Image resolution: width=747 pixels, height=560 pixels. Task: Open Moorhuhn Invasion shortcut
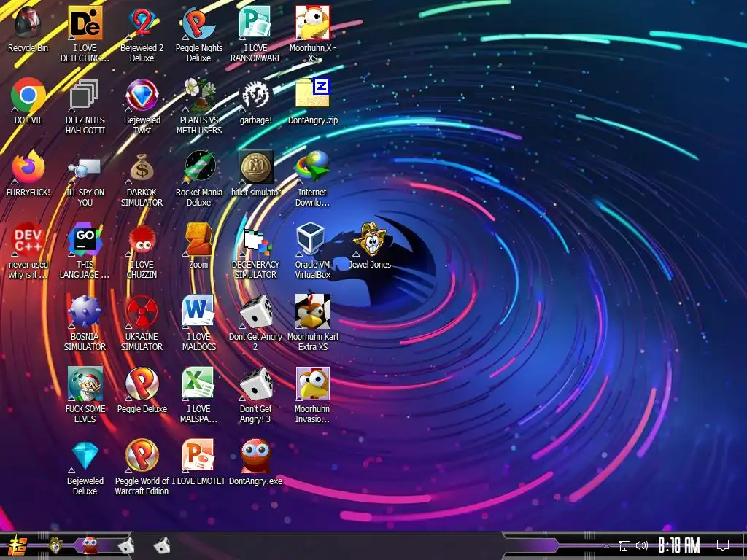312,394
